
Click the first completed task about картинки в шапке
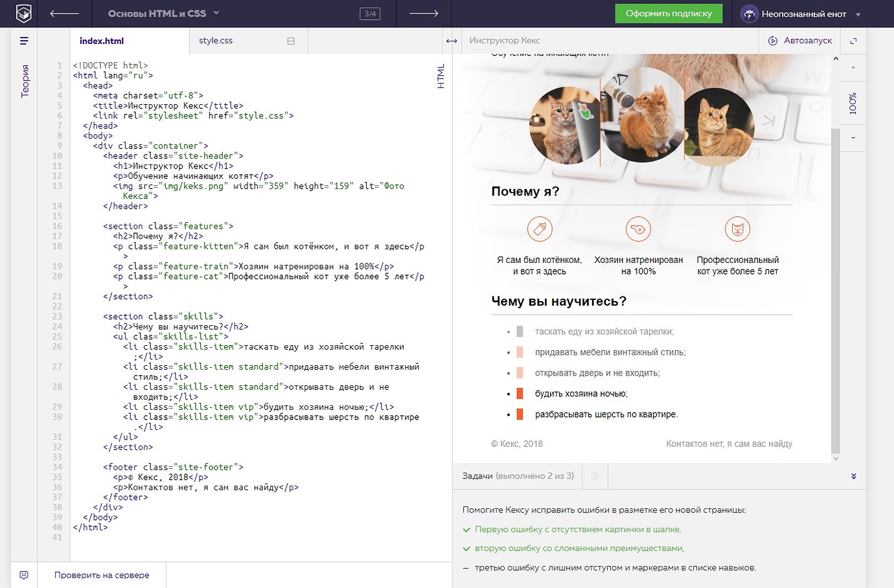pos(578,530)
